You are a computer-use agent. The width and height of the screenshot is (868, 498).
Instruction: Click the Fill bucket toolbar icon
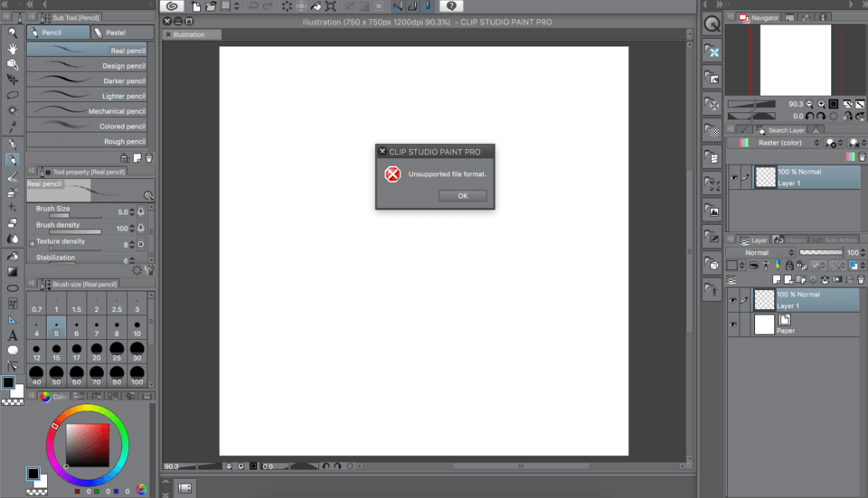click(x=316, y=6)
